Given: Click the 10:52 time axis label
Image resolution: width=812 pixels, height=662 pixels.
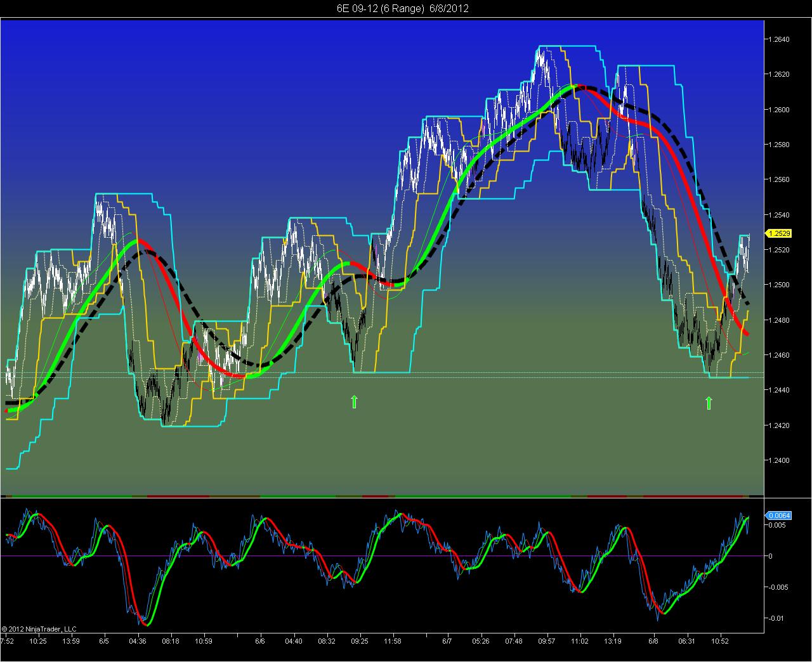Looking at the screenshot, I should click(720, 641).
